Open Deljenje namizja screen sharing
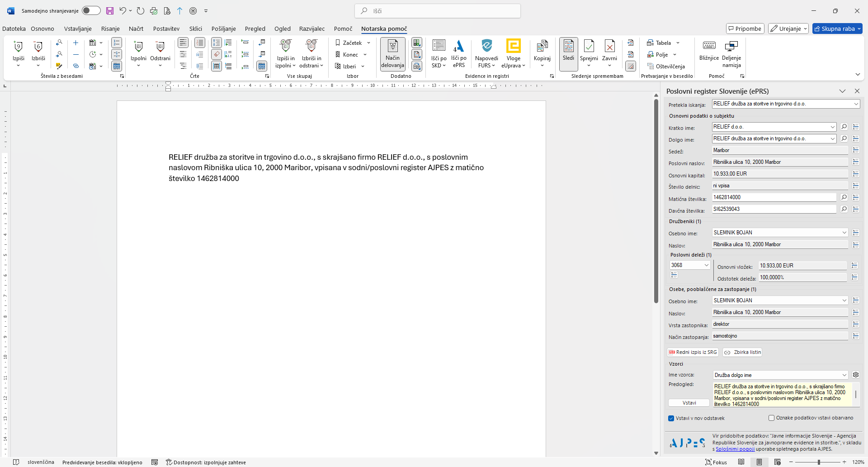The height and width of the screenshot is (467, 868). (731, 46)
